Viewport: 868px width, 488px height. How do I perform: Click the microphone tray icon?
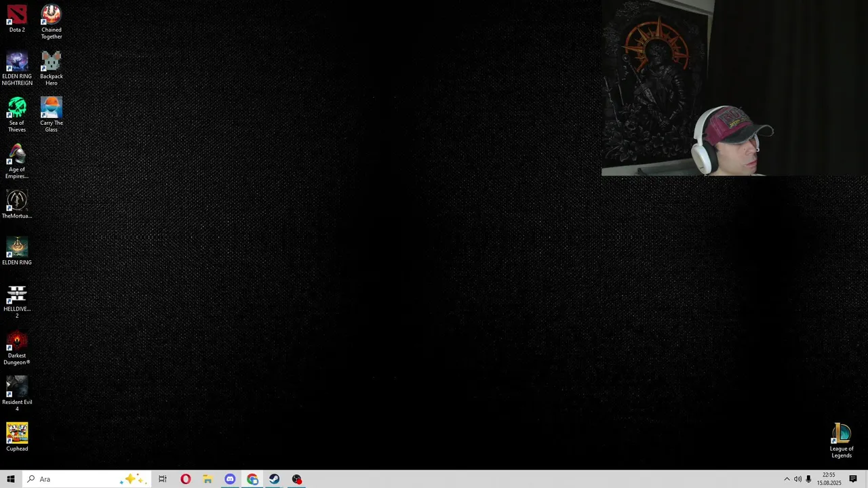(808, 479)
